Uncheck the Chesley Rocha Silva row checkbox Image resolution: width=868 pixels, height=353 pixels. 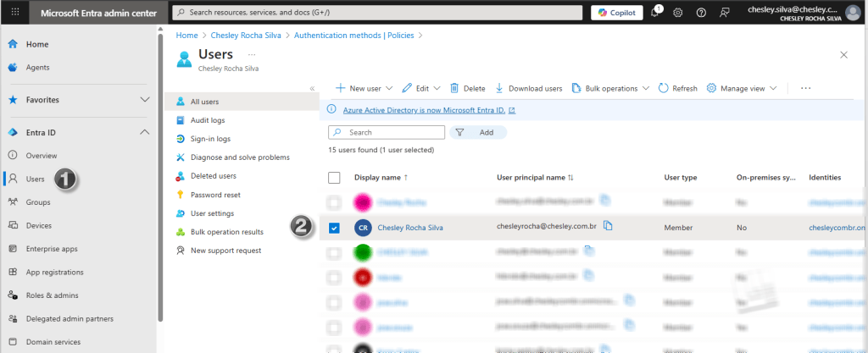coord(334,228)
